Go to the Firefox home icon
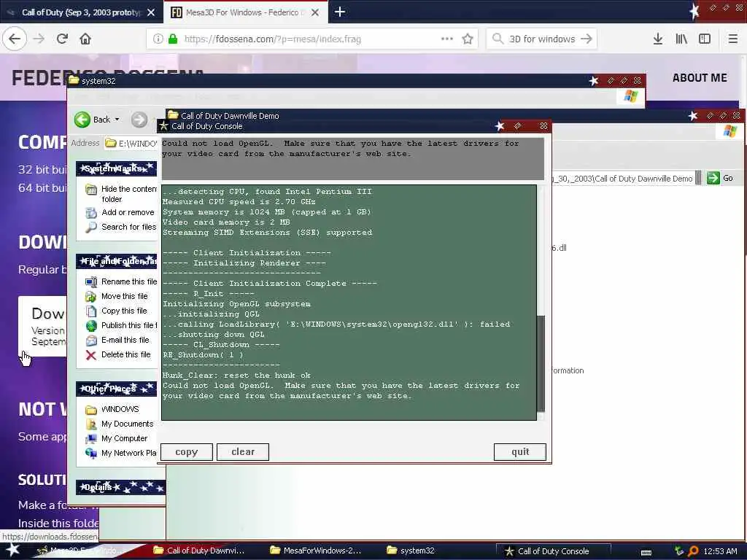Image resolution: width=747 pixels, height=560 pixels. pyautogui.click(x=85, y=39)
